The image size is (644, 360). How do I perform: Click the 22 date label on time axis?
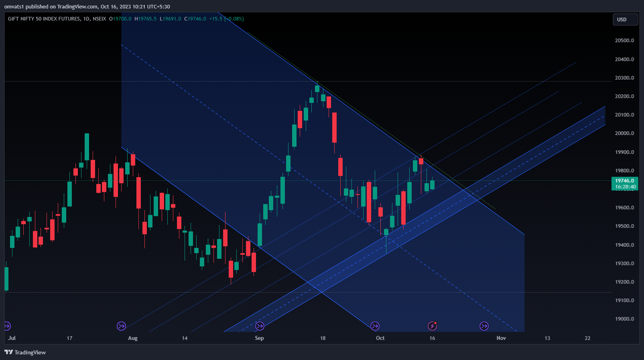587,338
